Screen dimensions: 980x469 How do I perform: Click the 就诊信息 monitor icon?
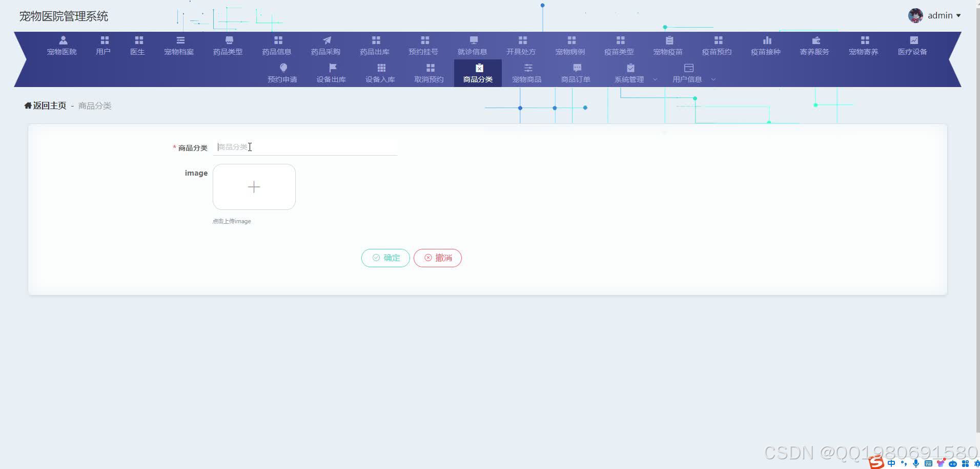(474, 40)
